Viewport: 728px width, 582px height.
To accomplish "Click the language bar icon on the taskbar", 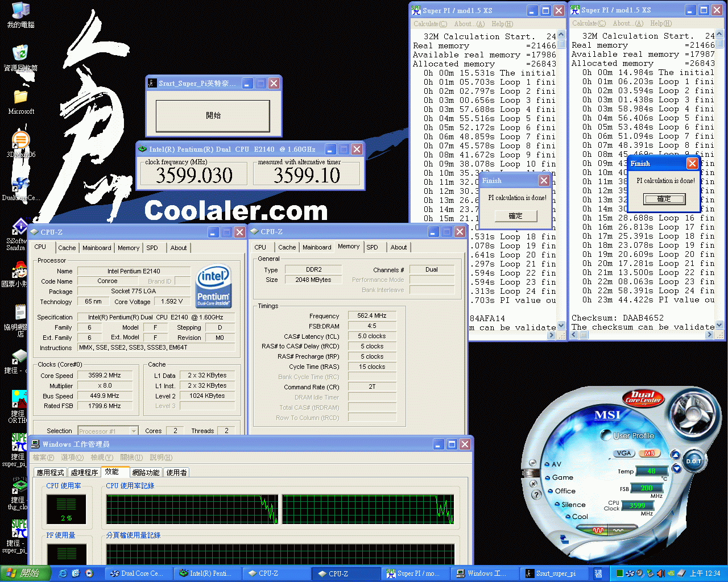I will point(598,573).
